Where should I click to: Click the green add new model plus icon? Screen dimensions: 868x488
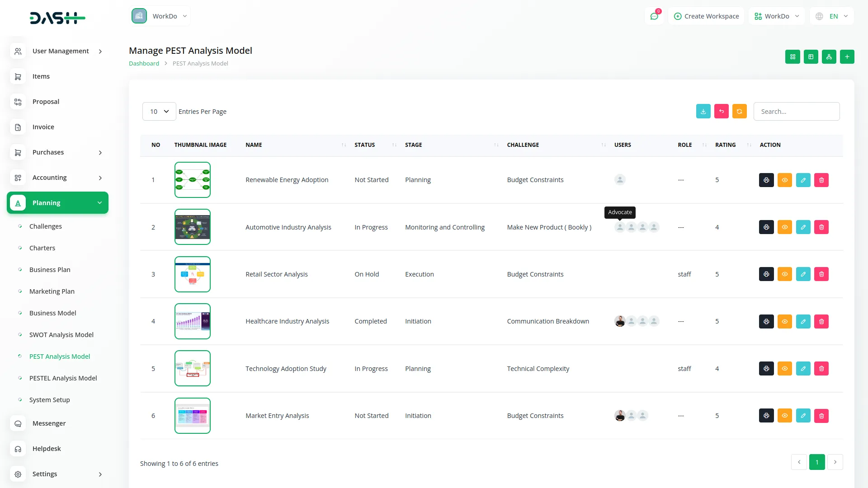(x=847, y=57)
